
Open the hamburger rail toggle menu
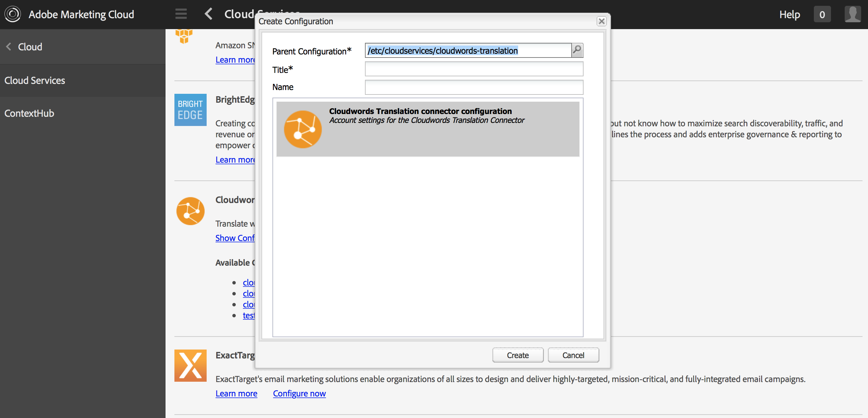click(181, 14)
